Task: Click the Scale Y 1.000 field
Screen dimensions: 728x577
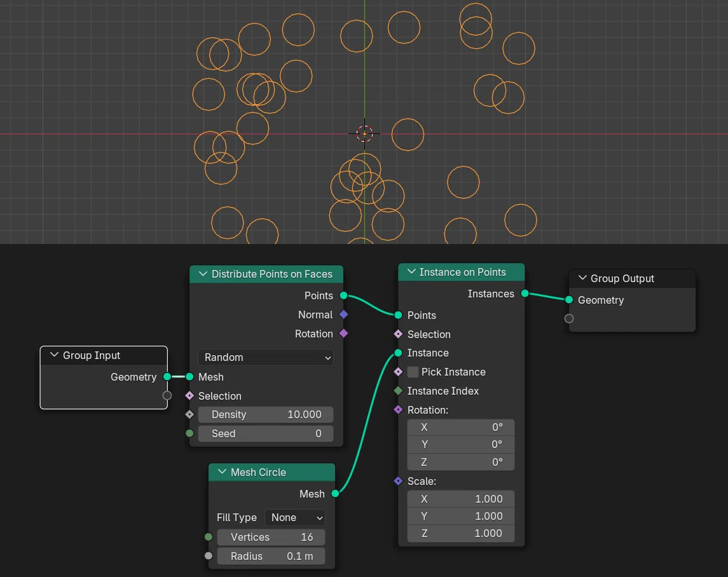Action: pyautogui.click(x=460, y=516)
